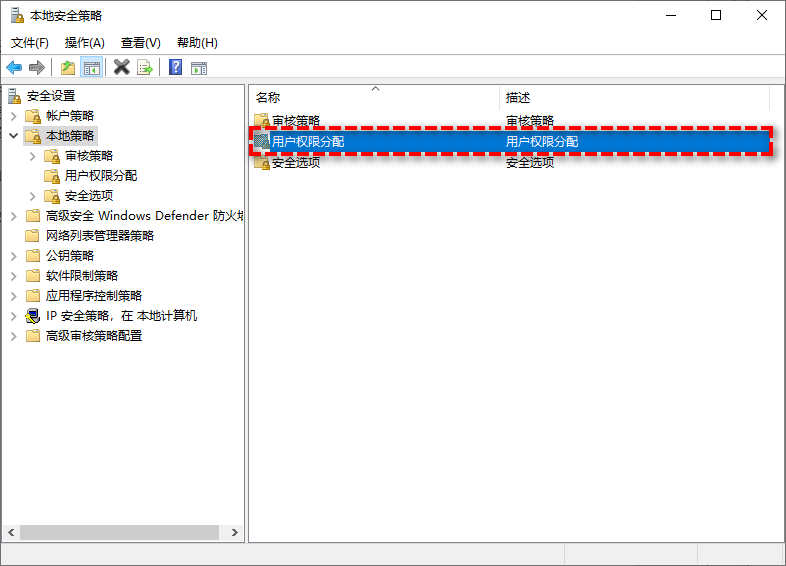Click the blue Back arrow in toolbar
The image size is (786, 566).
(x=14, y=67)
